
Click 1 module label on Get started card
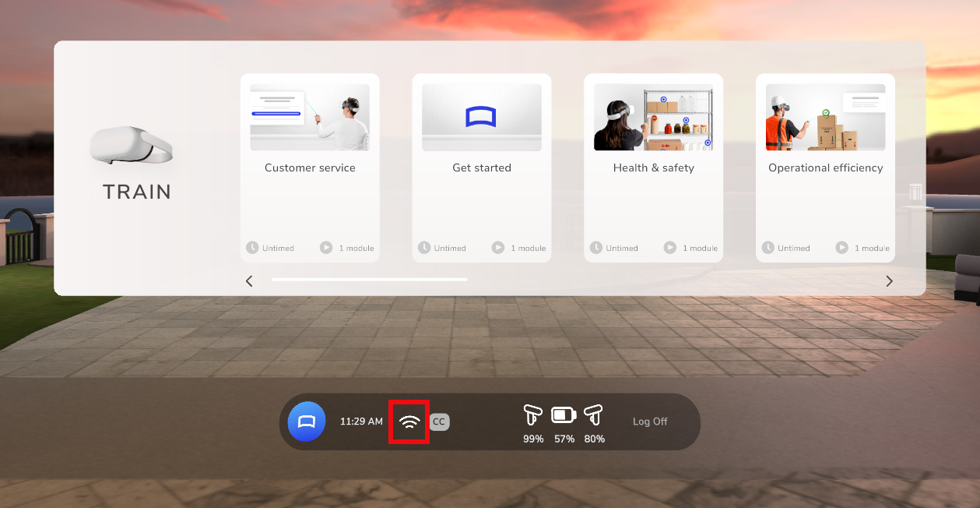point(529,249)
